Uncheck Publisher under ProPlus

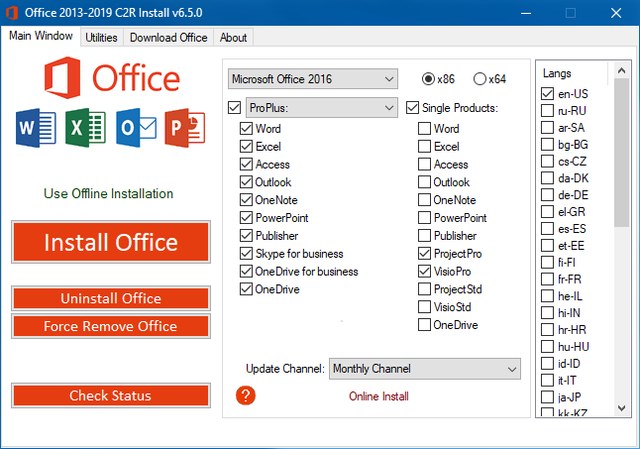click(x=246, y=236)
